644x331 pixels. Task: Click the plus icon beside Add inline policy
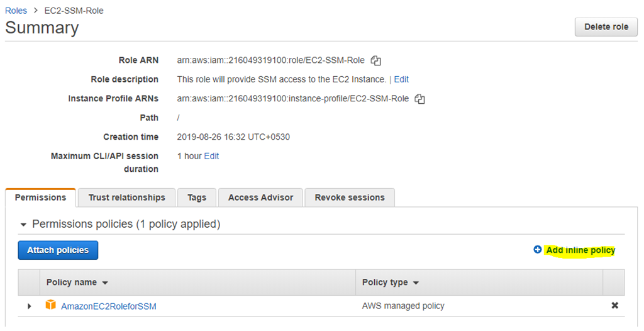click(537, 250)
